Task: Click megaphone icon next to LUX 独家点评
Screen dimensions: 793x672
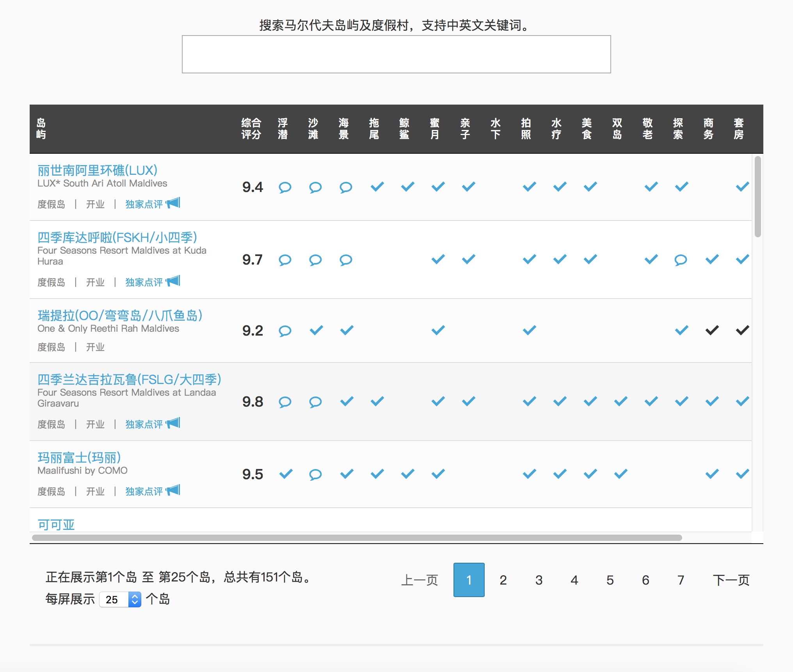Action: 173,203
